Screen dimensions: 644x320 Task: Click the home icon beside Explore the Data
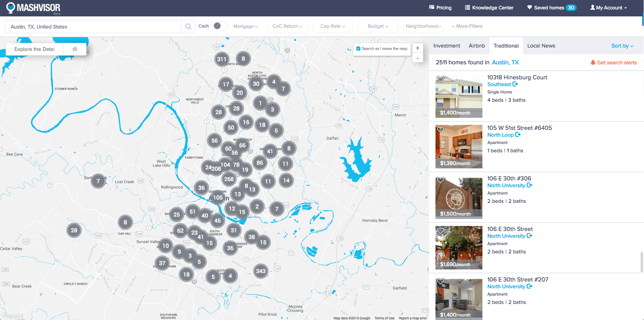pyautogui.click(x=75, y=49)
